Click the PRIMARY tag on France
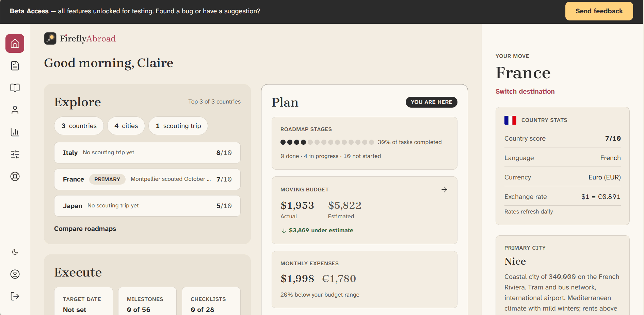The height and width of the screenshot is (315, 644). 107,179
